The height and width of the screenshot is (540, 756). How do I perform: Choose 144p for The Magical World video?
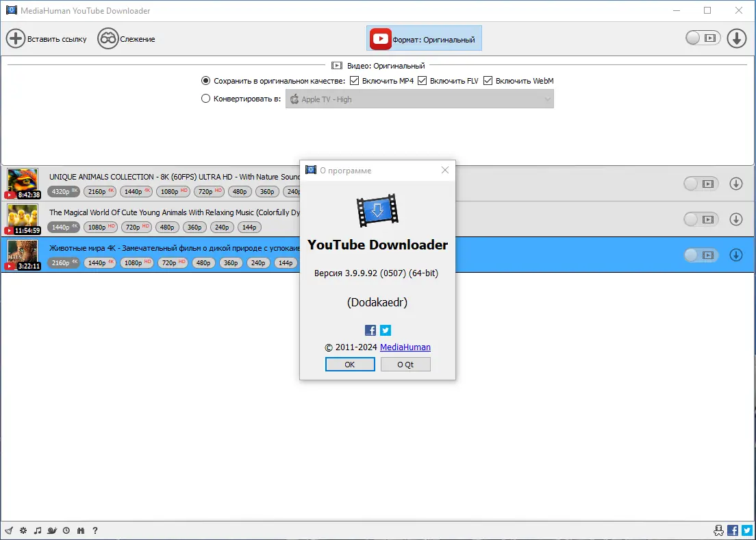coord(250,228)
